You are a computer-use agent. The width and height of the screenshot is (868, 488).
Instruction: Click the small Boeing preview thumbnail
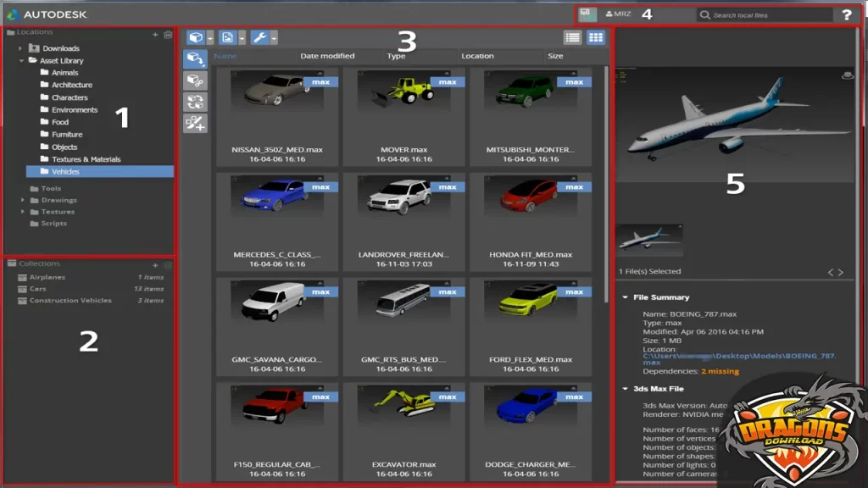[x=649, y=240]
